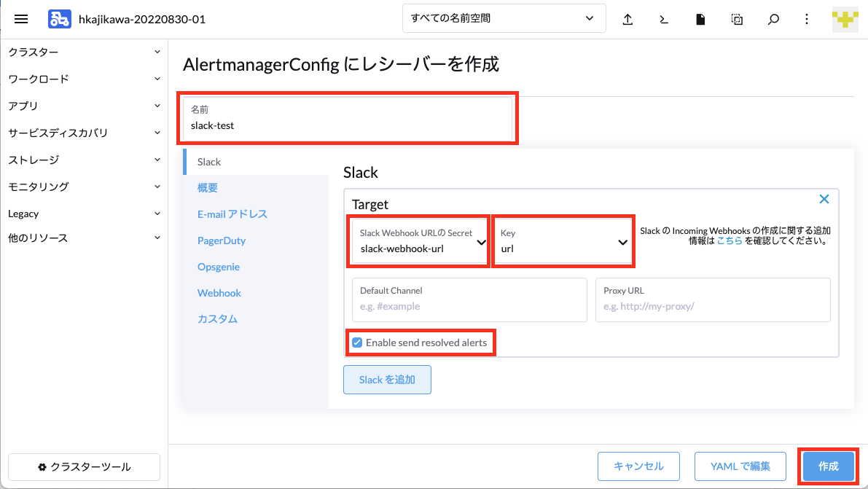Toggle Enable send resolved alerts checkbox
Viewport: 868px width, 489px height.
(357, 343)
